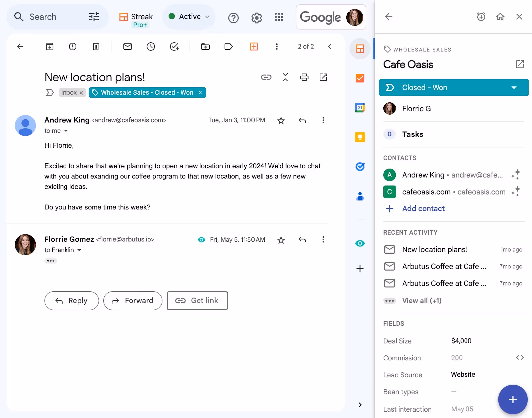Toggle the importance marker beside Inbox label
This screenshot has width=532, height=418.
(50, 93)
